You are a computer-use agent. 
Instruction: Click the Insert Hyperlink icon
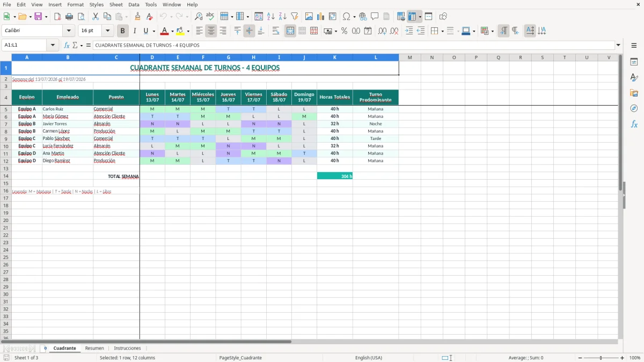tap(363, 17)
